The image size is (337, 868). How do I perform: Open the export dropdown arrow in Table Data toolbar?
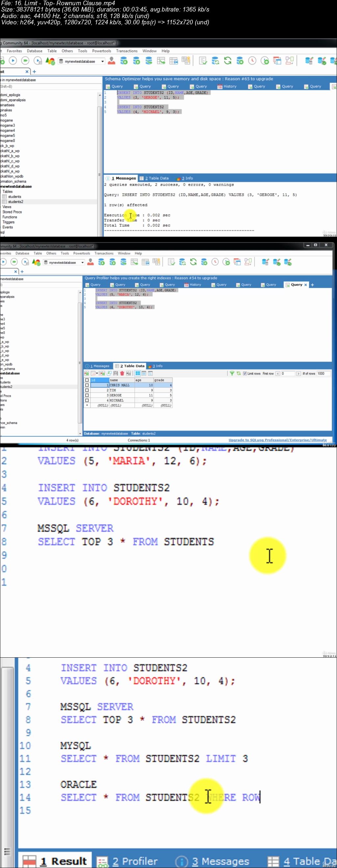(97, 373)
